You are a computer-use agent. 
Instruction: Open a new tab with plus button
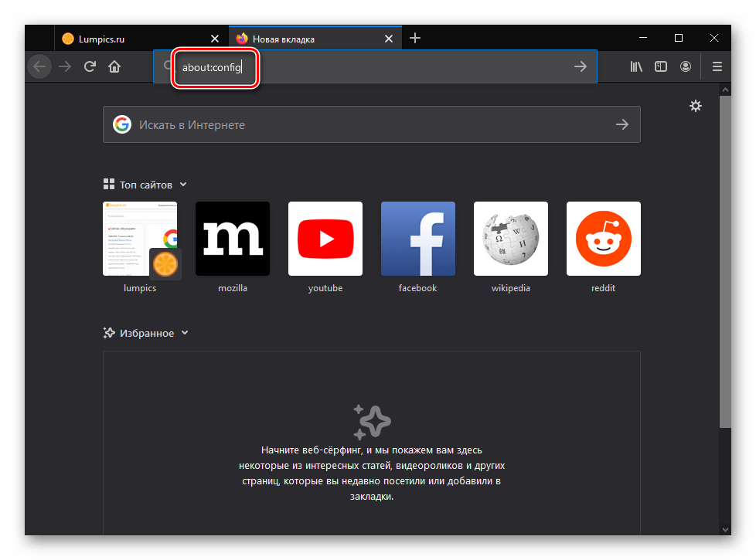[x=415, y=38]
